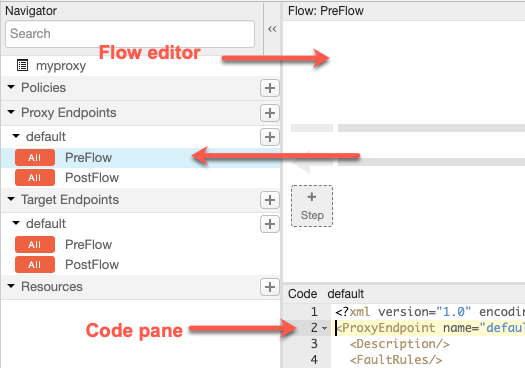Open the myproxy item in Navigator
This screenshot has width=525, height=368.
(61, 66)
